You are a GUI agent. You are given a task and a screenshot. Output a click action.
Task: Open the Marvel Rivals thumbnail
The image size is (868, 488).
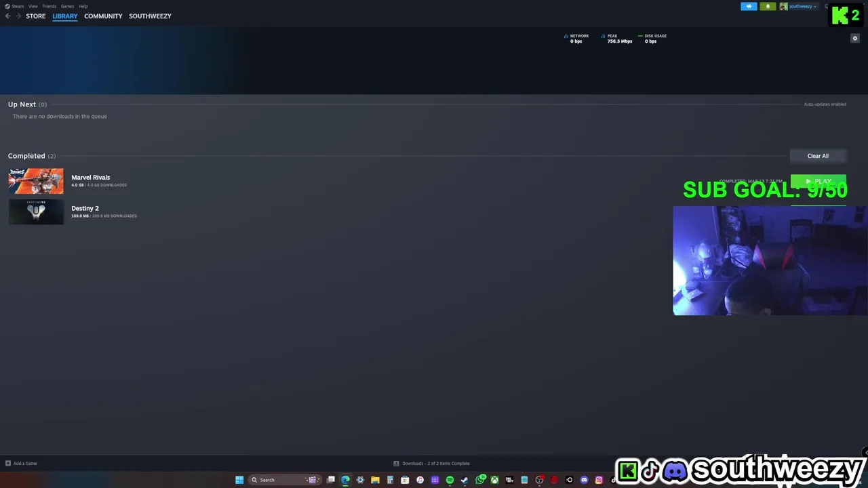pyautogui.click(x=36, y=181)
